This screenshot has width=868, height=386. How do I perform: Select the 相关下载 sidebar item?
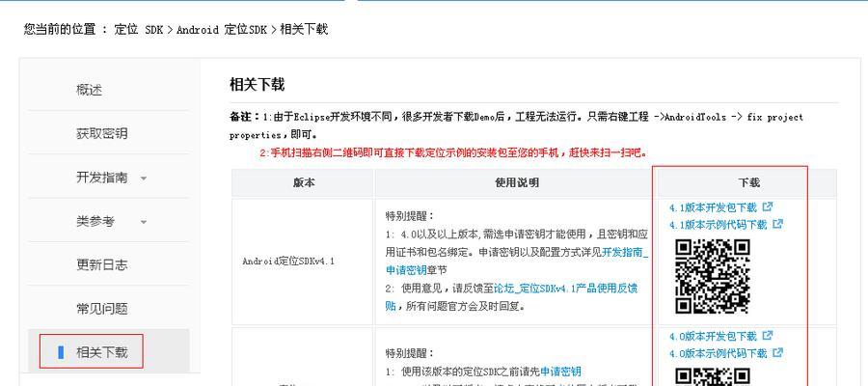[108, 351]
